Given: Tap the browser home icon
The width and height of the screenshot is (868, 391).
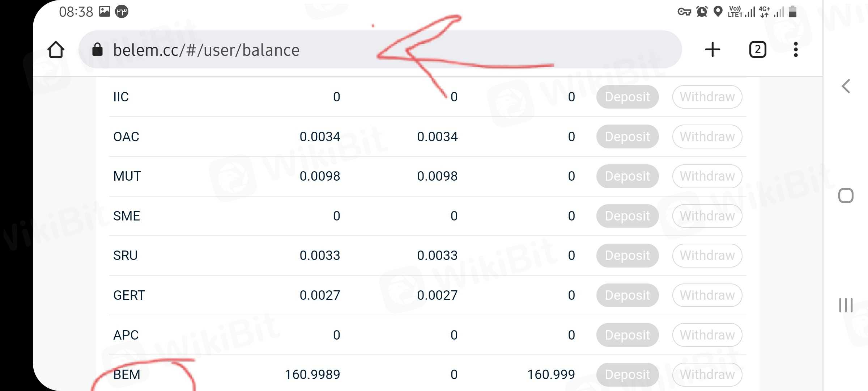Looking at the screenshot, I should [56, 50].
